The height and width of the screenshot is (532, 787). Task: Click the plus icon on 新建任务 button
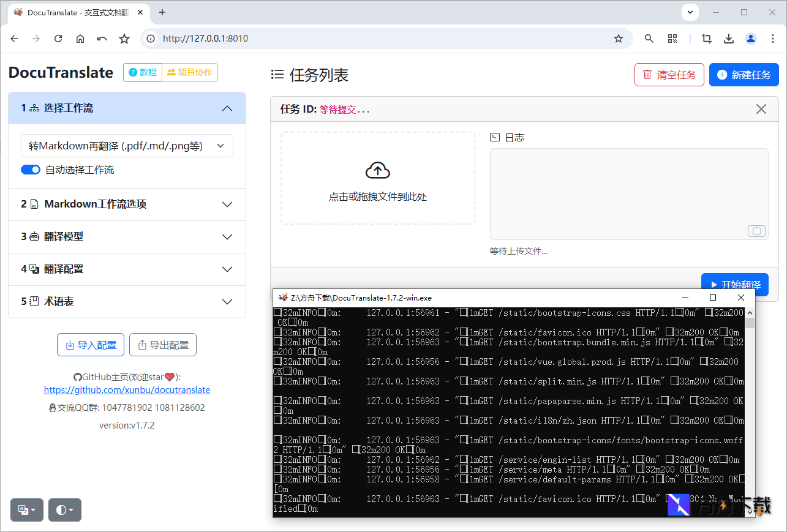723,74
